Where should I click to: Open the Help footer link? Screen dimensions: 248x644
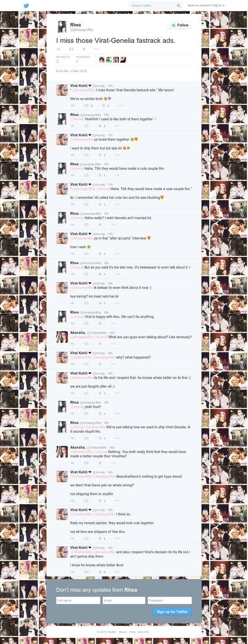(133, 632)
